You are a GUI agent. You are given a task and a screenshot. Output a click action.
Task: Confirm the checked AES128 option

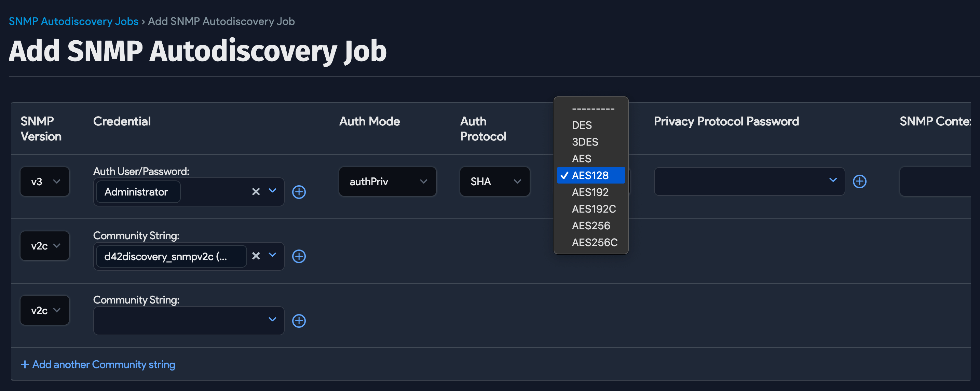[590, 175]
